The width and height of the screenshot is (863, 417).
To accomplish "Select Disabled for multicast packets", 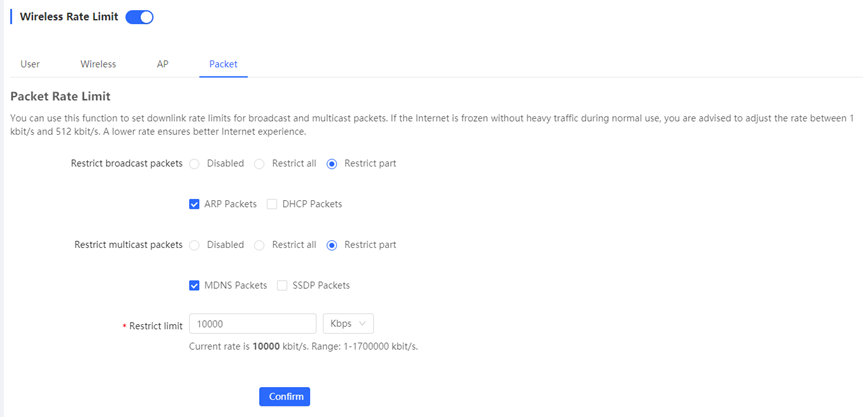I will [194, 245].
